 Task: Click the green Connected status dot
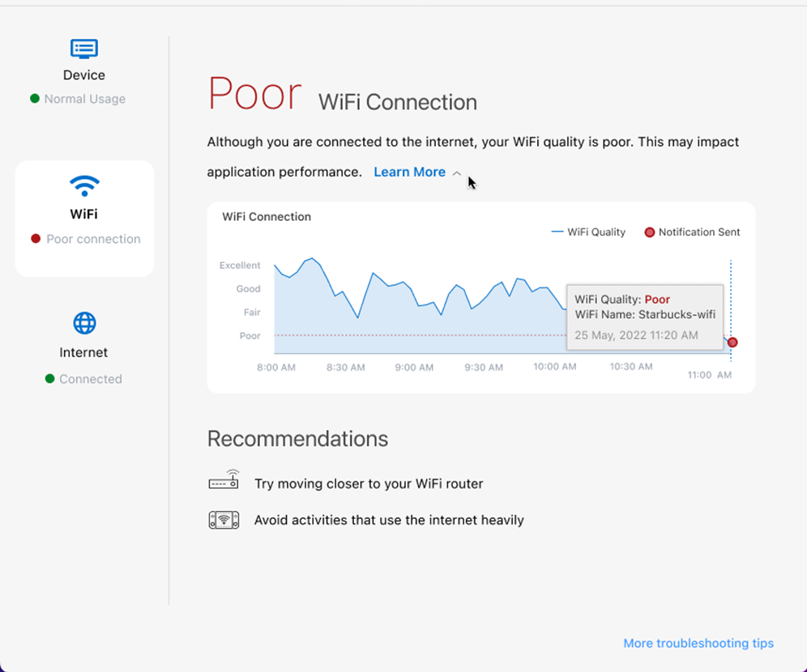(x=50, y=379)
